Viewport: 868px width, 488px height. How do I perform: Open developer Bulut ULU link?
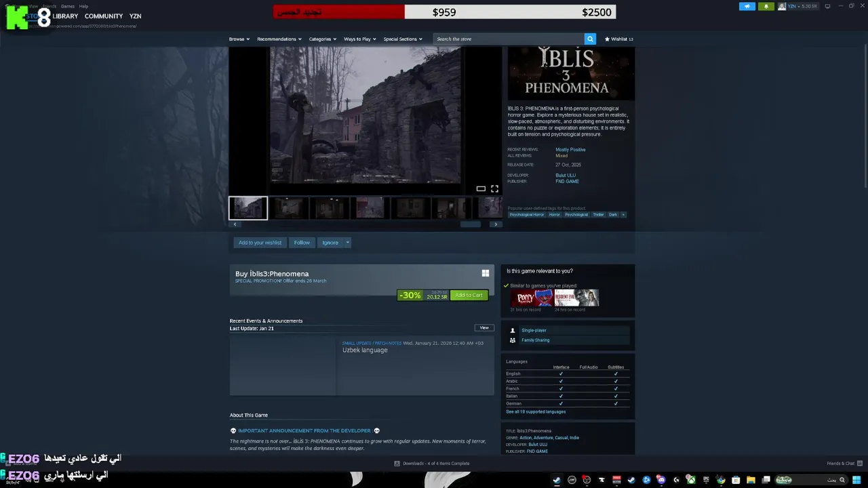566,176
